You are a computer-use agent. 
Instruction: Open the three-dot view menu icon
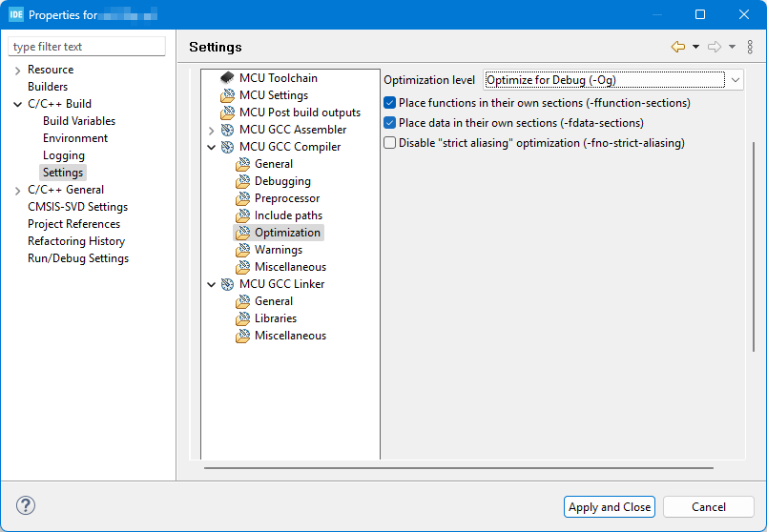click(750, 47)
